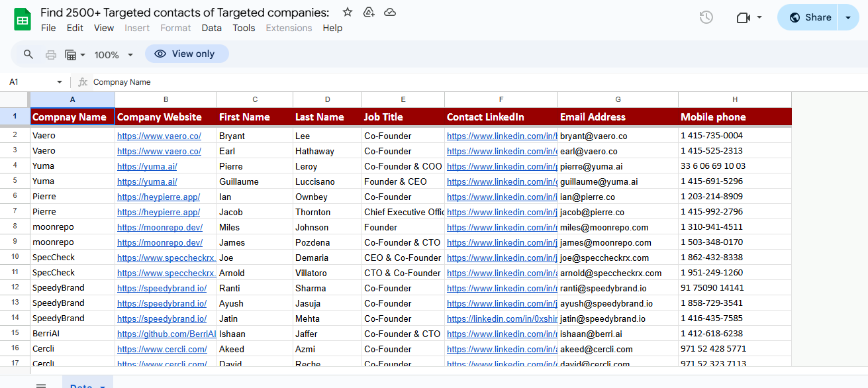The width and height of the screenshot is (868, 388).
Task: Open the Data menu
Action: tap(211, 28)
